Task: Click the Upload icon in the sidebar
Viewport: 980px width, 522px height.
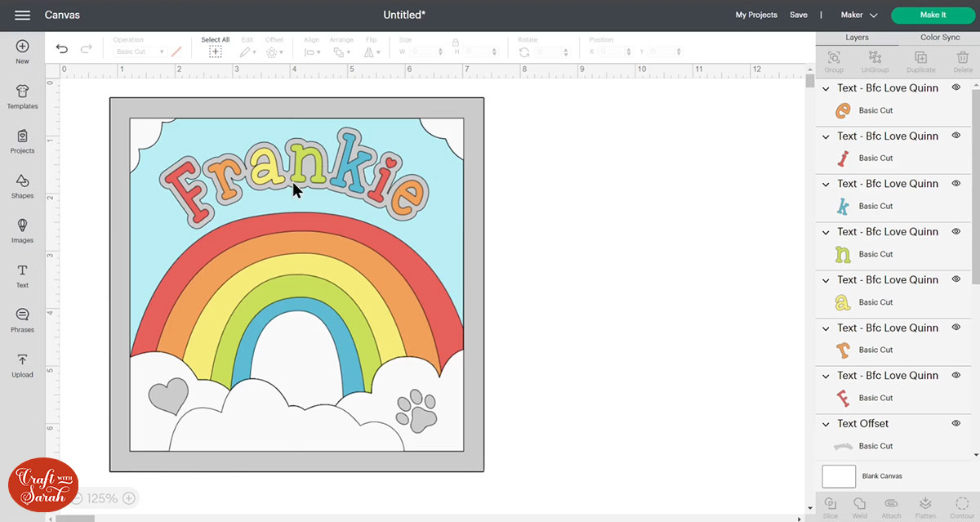Action: pos(22,365)
